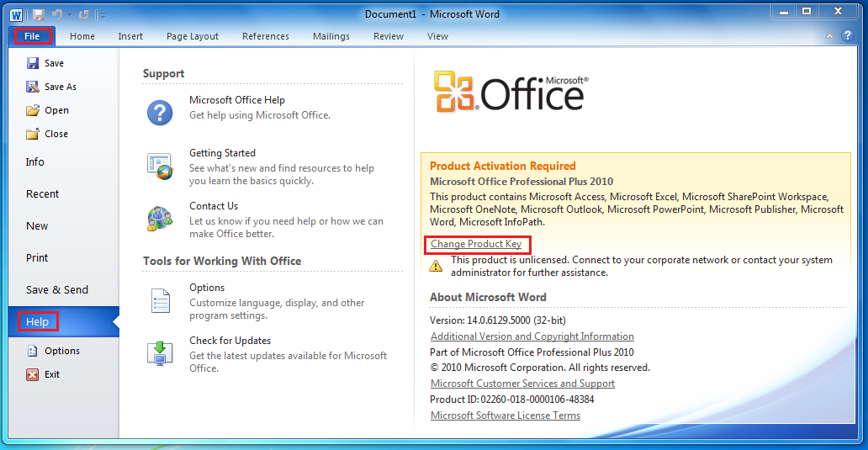Click the Contact Us title text
868x450 pixels.
pos(214,206)
